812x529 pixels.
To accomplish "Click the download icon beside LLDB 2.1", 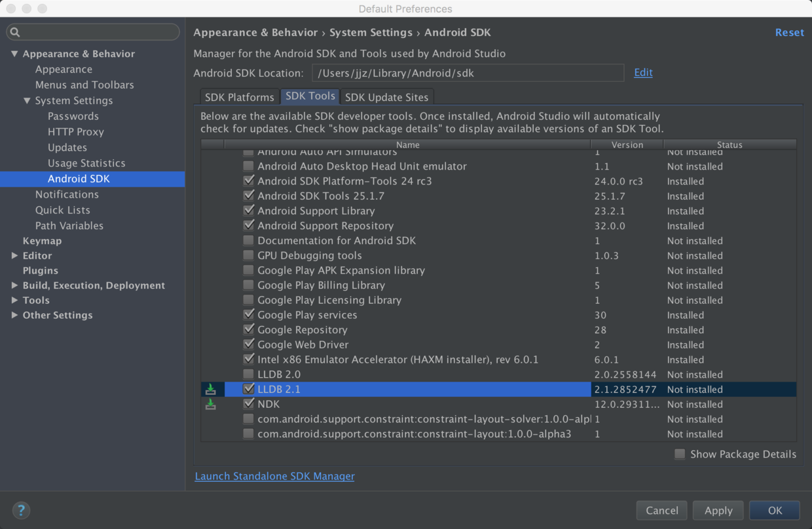I will point(210,390).
